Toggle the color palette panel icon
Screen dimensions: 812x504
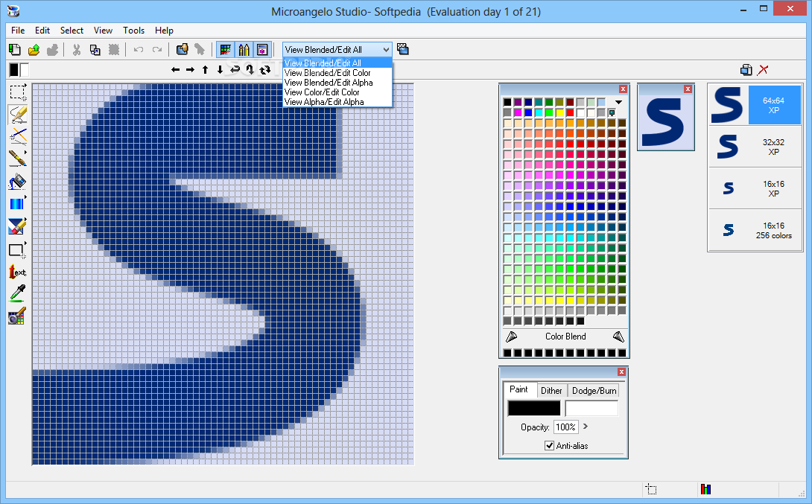point(225,50)
